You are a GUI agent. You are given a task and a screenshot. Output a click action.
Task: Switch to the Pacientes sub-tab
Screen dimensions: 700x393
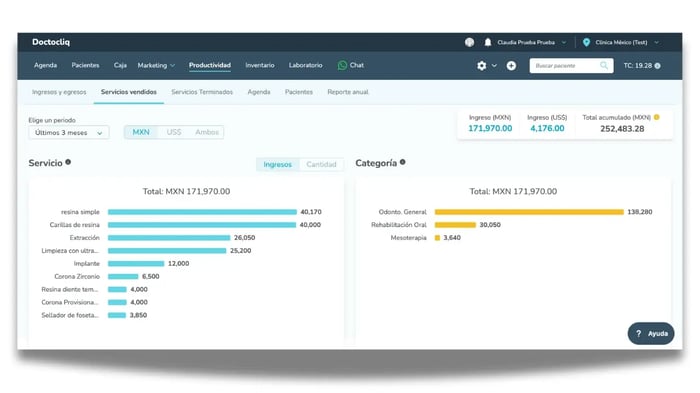pyautogui.click(x=299, y=92)
